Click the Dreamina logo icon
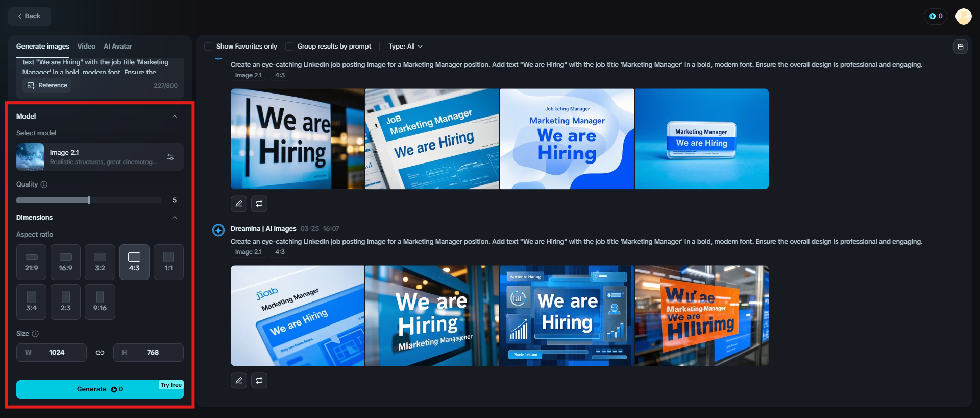 point(218,230)
